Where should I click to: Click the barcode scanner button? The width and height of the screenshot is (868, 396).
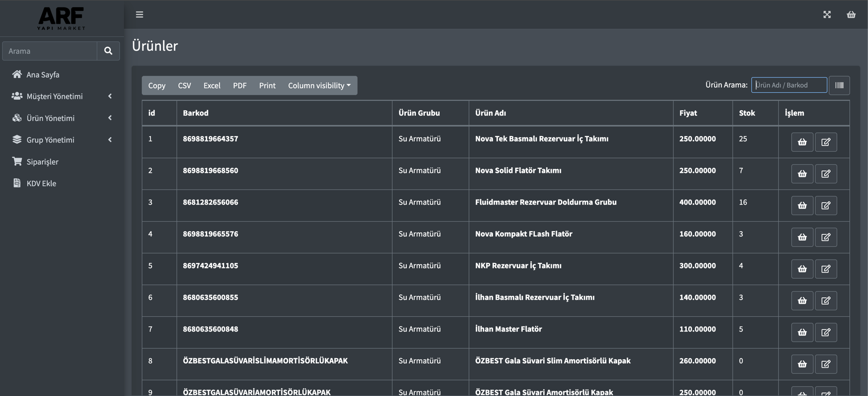839,85
